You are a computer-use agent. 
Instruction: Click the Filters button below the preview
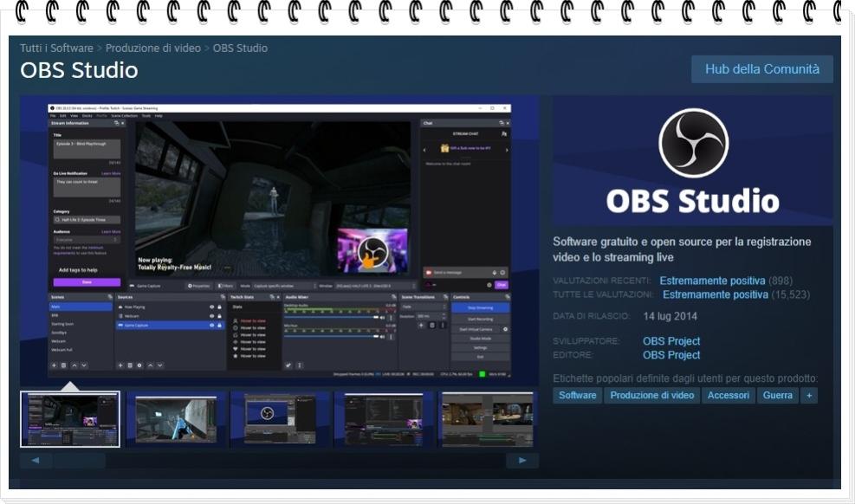pyautogui.click(x=225, y=285)
